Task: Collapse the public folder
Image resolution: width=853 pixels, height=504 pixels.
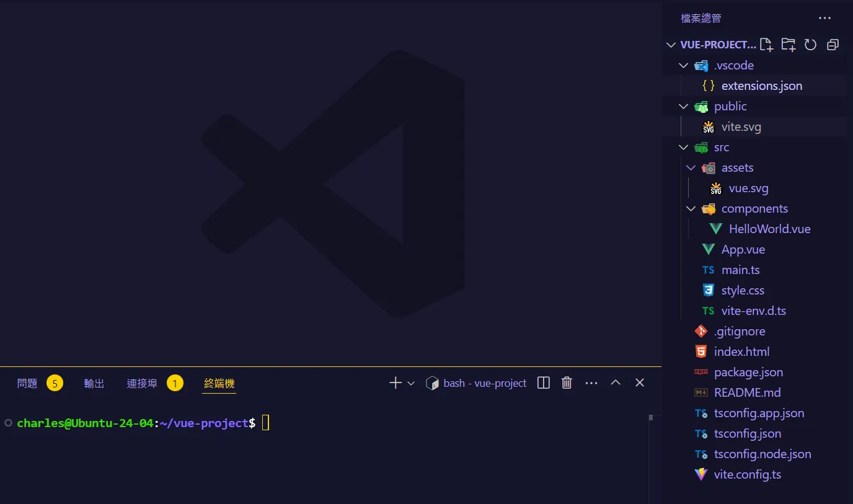Action: [754, 106]
